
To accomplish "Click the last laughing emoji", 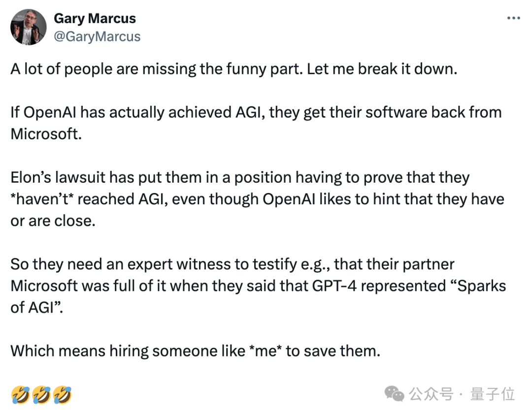I will pos(63,394).
